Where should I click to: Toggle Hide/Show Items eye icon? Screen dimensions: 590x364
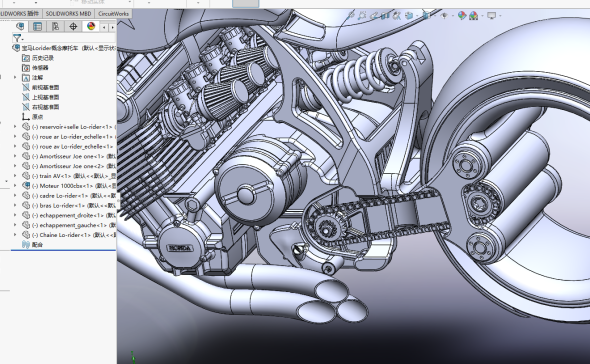[x=444, y=15]
